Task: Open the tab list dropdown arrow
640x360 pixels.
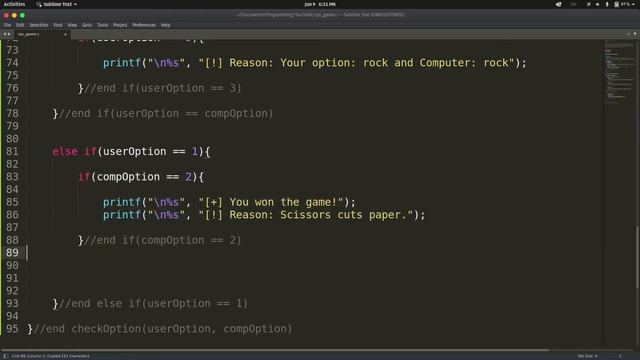Action: [x=635, y=34]
